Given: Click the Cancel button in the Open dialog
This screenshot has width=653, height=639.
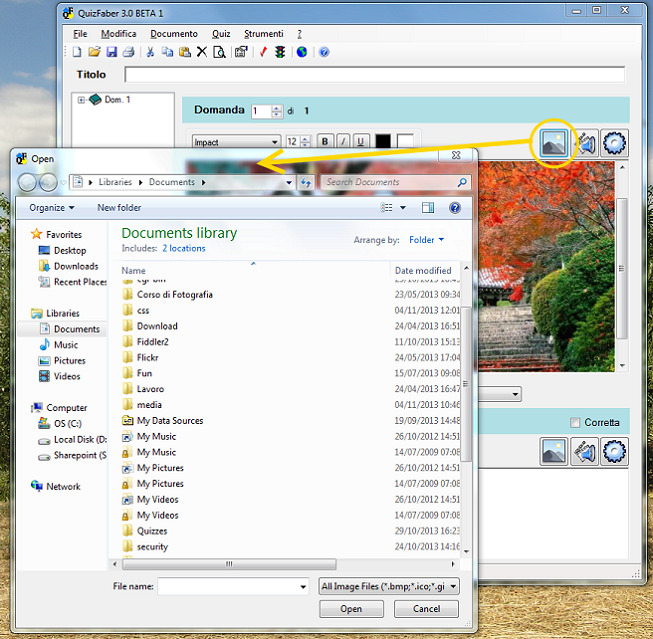Looking at the screenshot, I should 425,609.
